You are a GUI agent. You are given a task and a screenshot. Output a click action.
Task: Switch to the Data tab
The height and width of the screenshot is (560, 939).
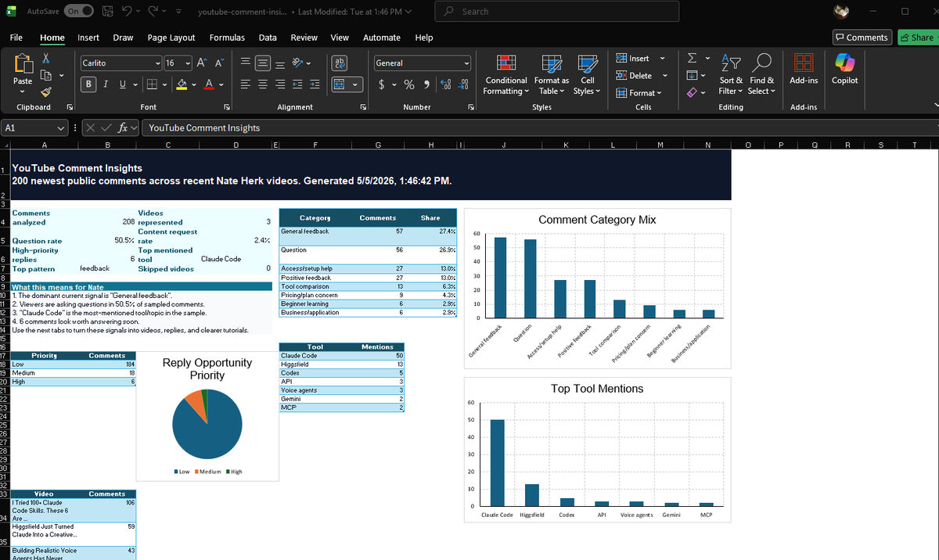268,38
